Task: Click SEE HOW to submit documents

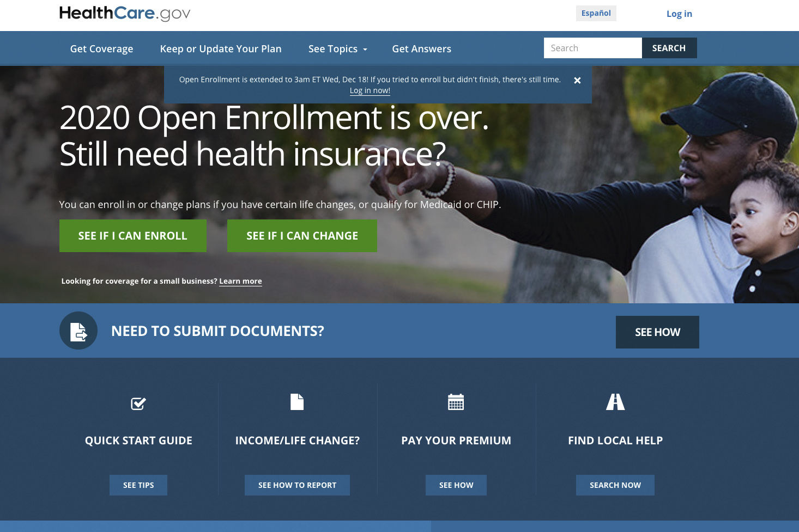Action: click(x=657, y=332)
